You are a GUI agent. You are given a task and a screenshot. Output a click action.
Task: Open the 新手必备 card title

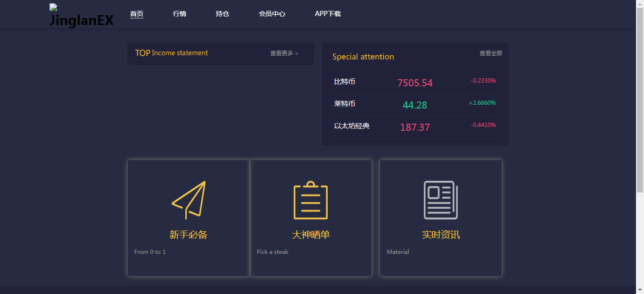[189, 235]
